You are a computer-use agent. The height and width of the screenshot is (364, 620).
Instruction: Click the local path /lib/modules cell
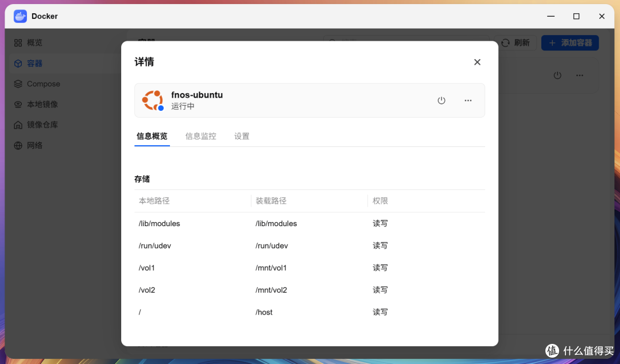click(x=160, y=223)
